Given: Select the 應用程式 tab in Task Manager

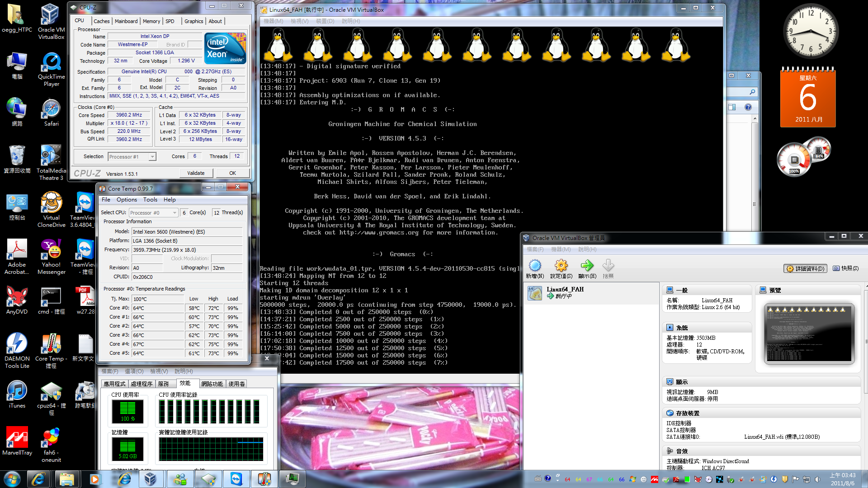Looking at the screenshot, I should (x=114, y=384).
